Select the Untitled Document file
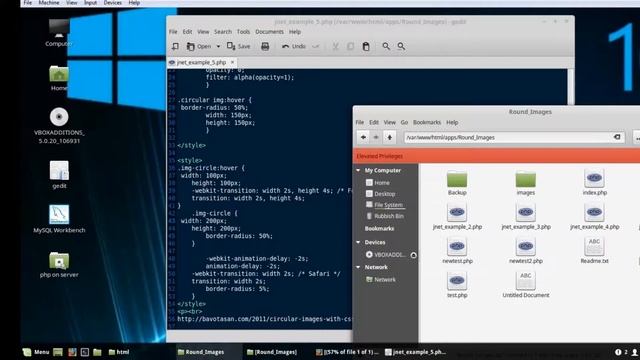Viewport: 640px width, 360px height. click(x=526, y=286)
